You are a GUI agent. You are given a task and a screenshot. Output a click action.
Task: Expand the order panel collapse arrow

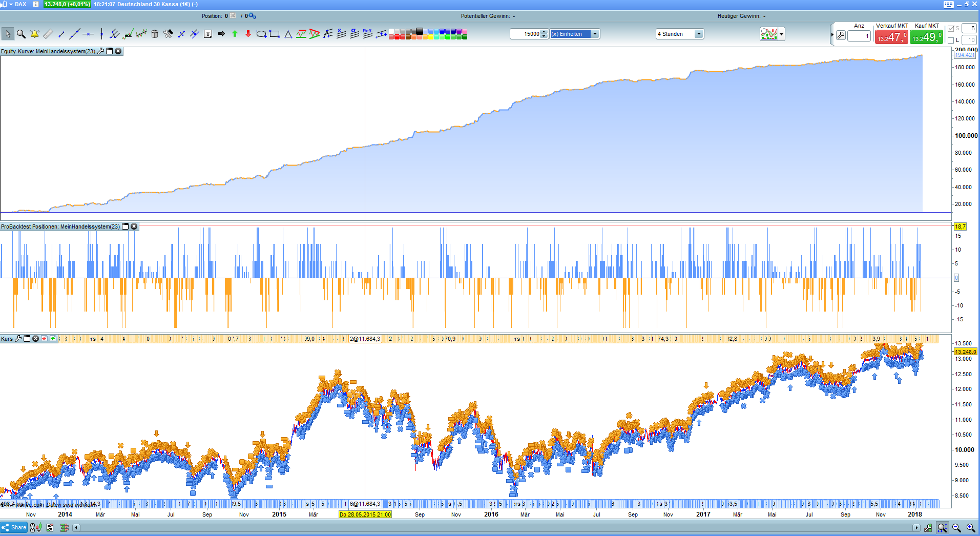tap(832, 35)
